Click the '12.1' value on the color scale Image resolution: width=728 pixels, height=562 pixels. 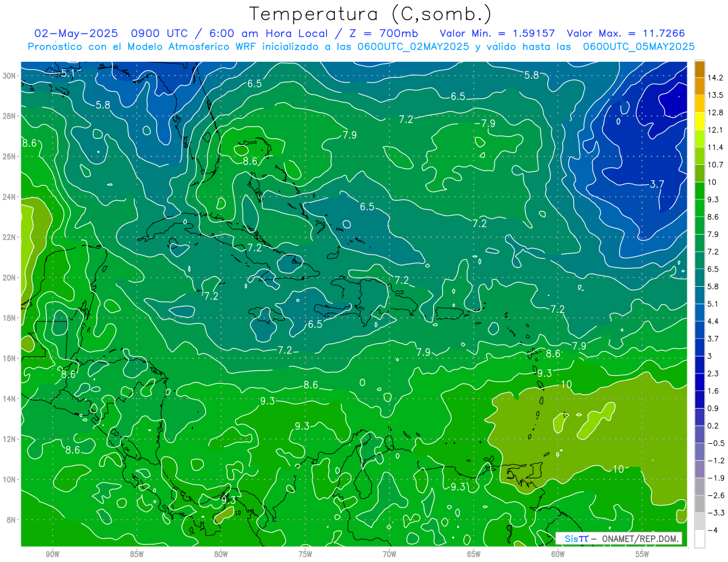715,130
